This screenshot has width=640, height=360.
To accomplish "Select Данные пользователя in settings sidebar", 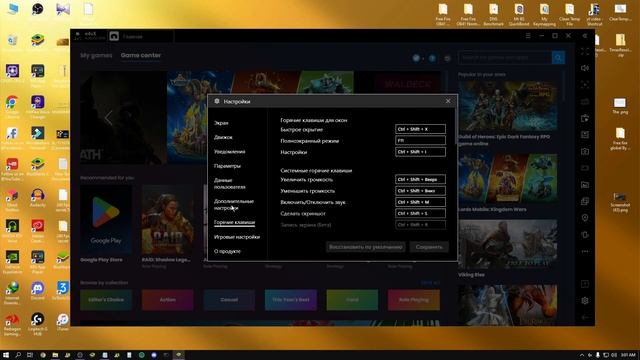I will [229, 184].
